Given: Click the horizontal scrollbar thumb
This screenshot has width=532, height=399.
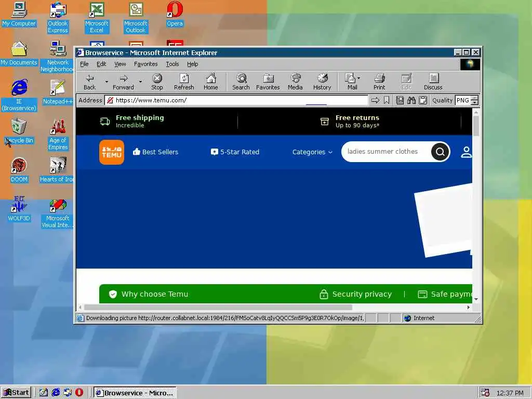Looking at the screenshot, I should pyautogui.click(x=218, y=308).
